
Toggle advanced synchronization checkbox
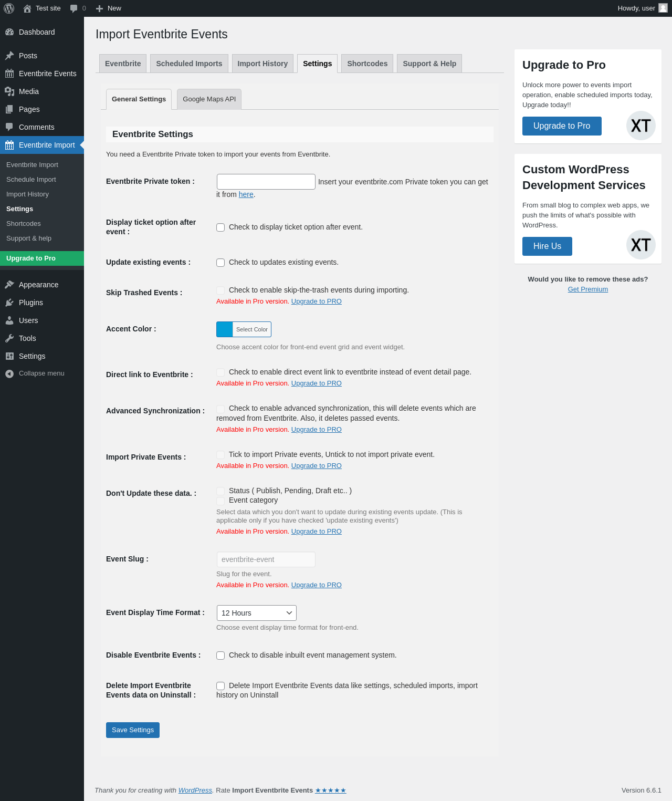pos(220,409)
